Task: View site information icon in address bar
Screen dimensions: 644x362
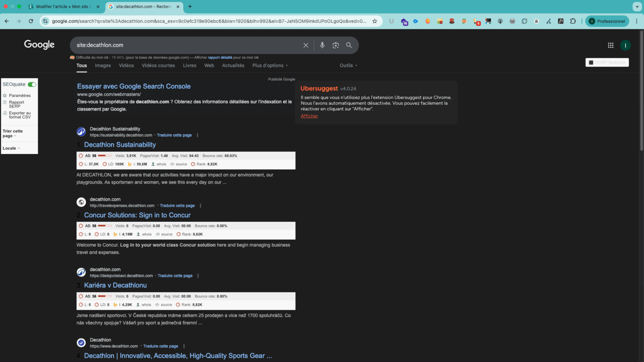Action: click(45, 21)
